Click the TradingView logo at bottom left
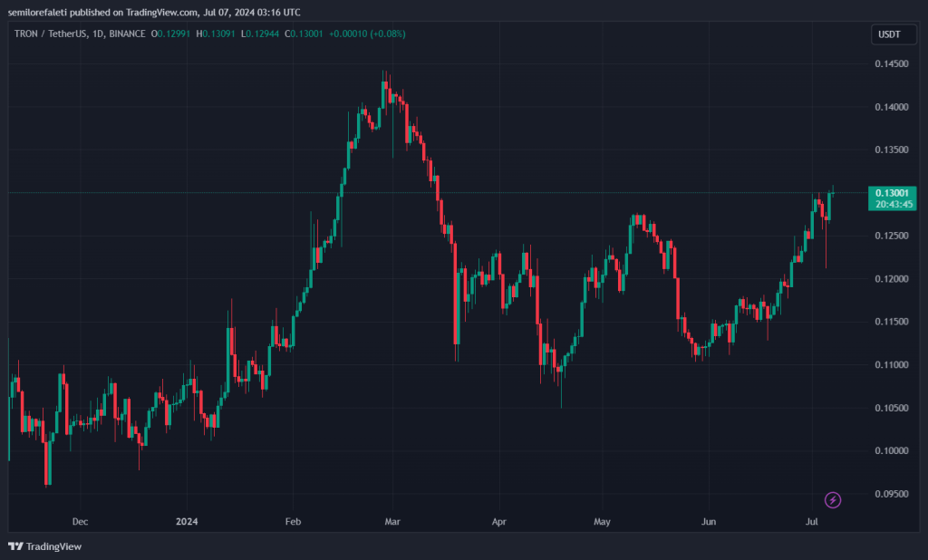Image resolution: width=928 pixels, height=560 pixels. [x=45, y=546]
